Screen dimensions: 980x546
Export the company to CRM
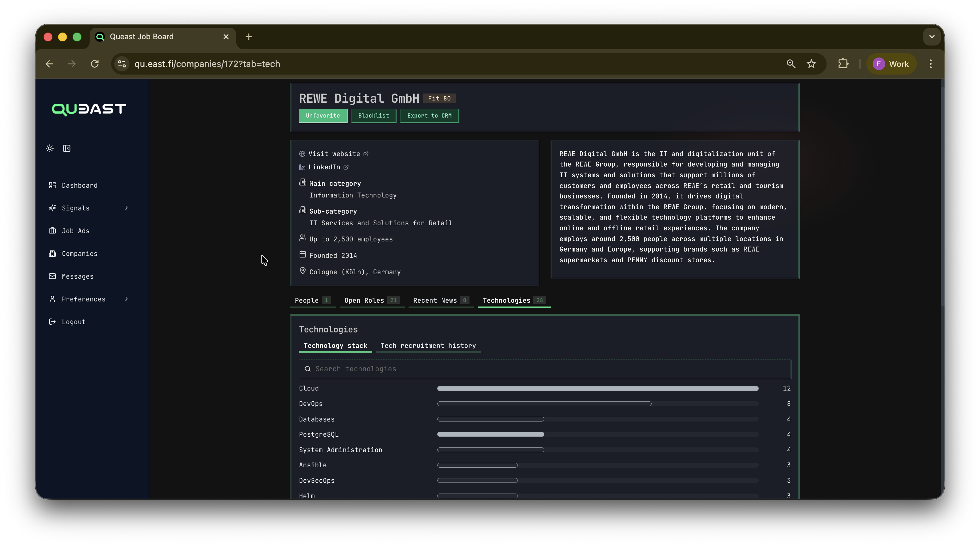429,116
